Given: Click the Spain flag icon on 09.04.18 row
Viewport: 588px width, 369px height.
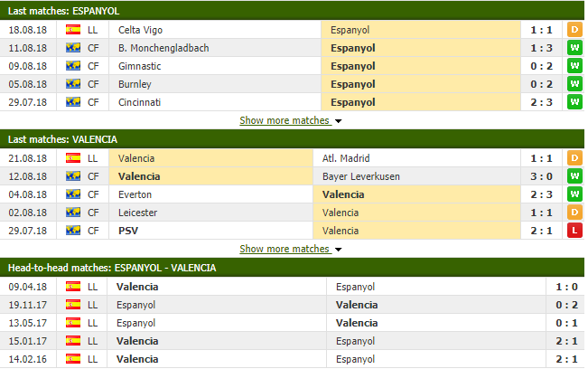Looking at the screenshot, I should pyautogui.click(x=73, y=287).
